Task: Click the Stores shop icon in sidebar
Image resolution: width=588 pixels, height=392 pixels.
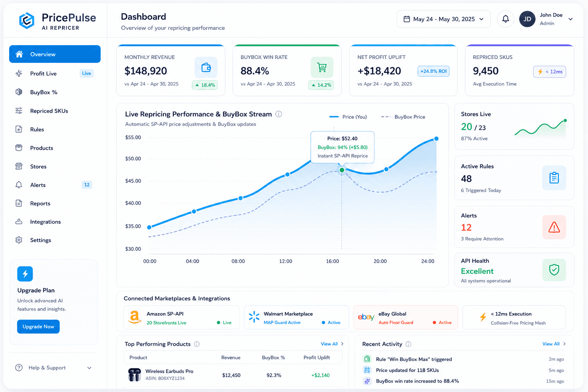Action: 19,166
